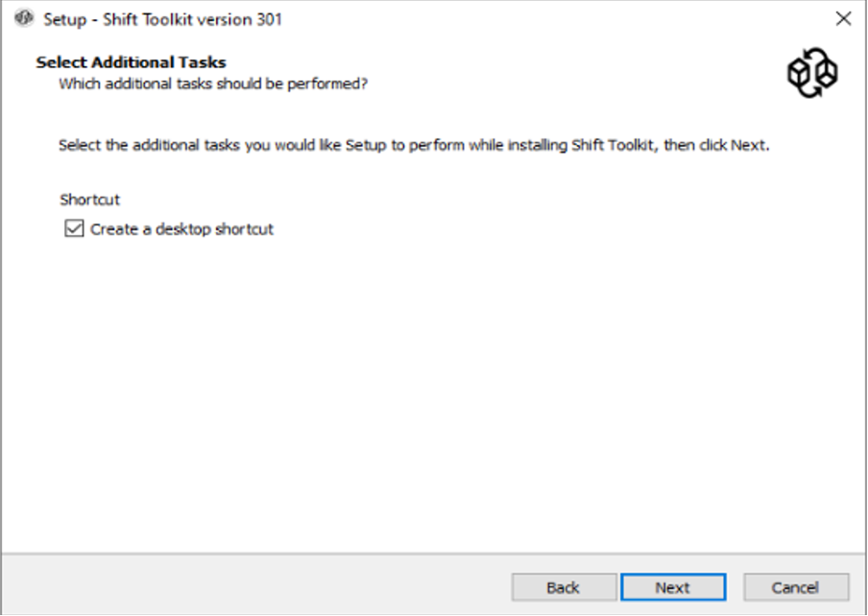Viewport: 868px width, 616px height.
Task: Cancel the Shift Toolkit setup
Action: click(x=795, y=587)
